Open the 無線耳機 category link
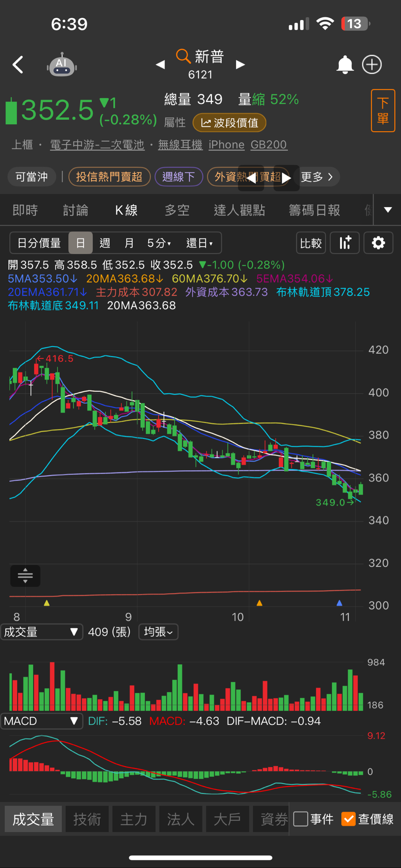This screenshot has width=401, height=868. 180,145
